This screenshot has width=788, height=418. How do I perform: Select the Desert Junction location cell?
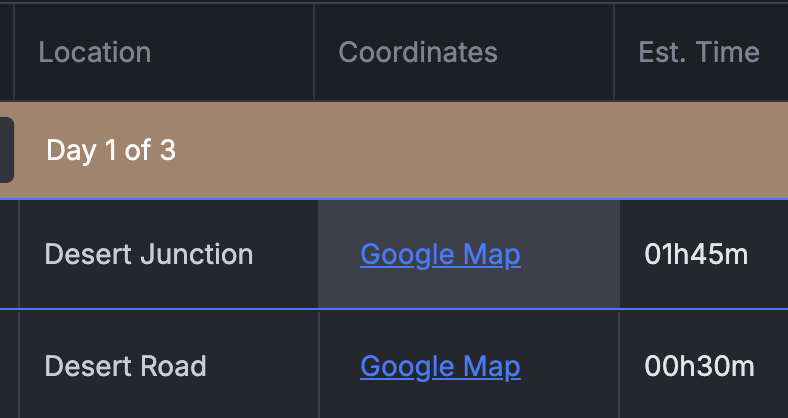[x=168, y=254]
